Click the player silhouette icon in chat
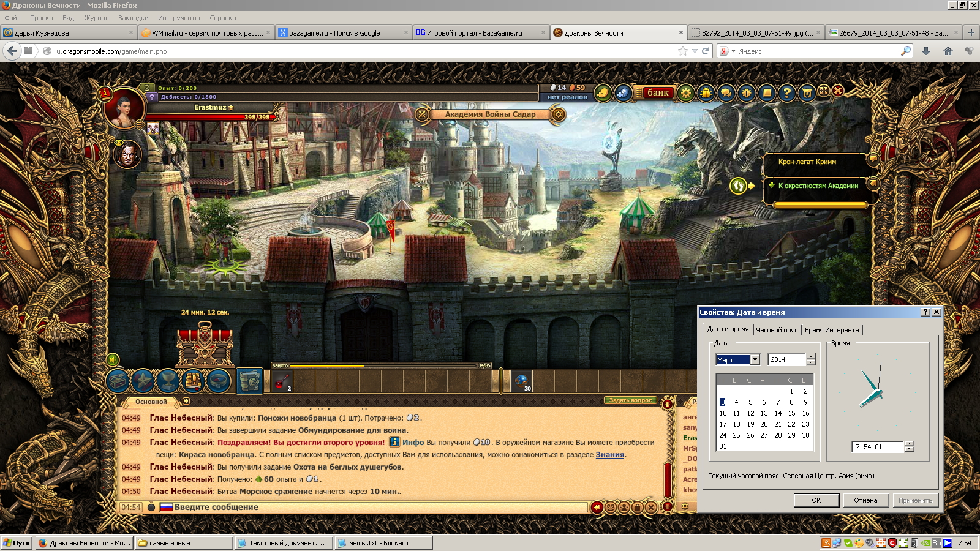The image size is (980, 551). click(624, 507)
